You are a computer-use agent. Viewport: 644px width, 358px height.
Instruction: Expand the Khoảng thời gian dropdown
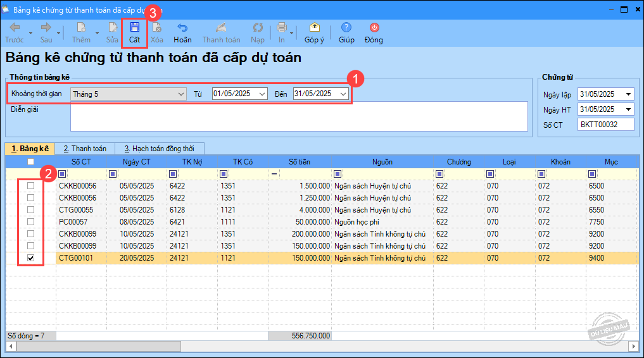[180, 94]
